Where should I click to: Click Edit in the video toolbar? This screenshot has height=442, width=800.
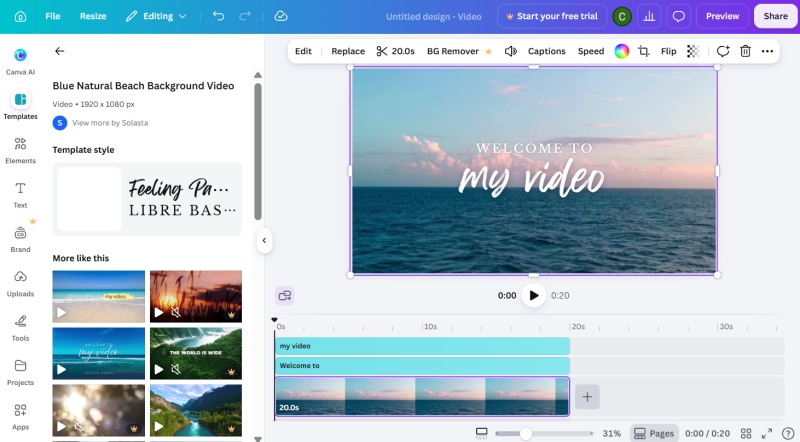tap(303, 51)
